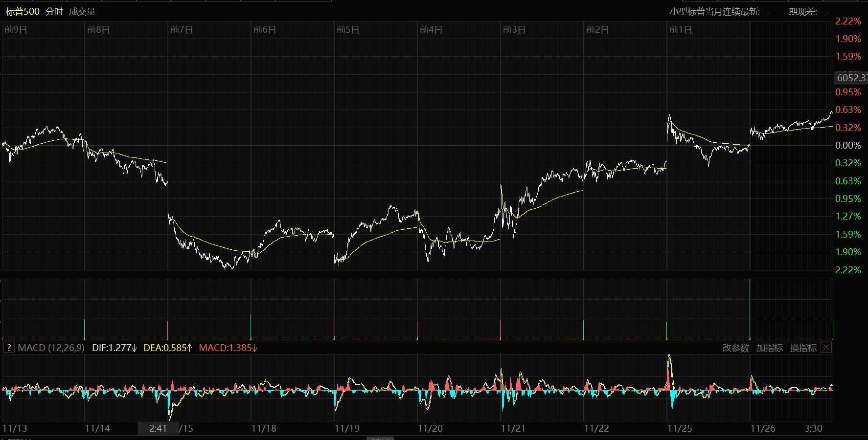Switch to the 成交量 tab

[x=82, y=11]
